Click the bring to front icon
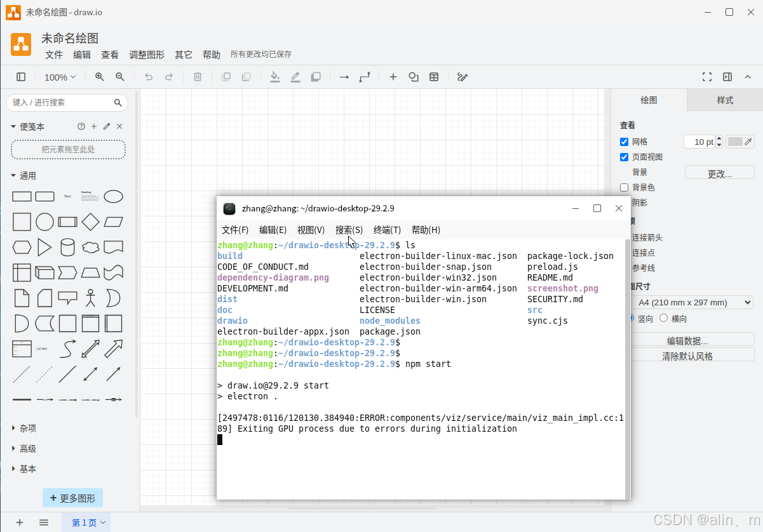Screen dimensions: 763x532 point(226,77)
